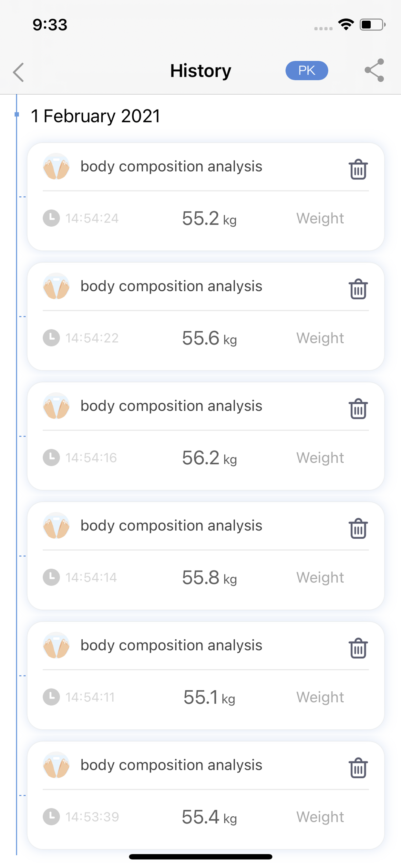This screenshot has height=868, width=401.
Task: View details of the 56.2 kg reading
Action: (206, 436)
